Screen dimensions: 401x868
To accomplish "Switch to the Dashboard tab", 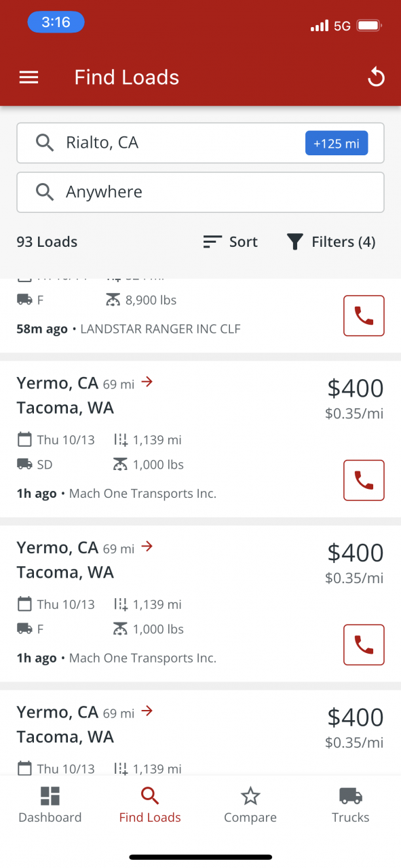I will click(x=50, y=805).
